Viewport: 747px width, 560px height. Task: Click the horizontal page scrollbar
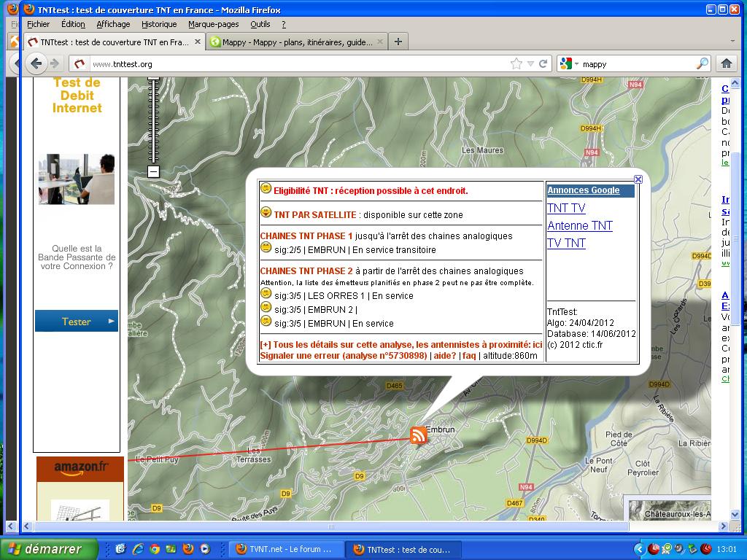tap(331, 526)
